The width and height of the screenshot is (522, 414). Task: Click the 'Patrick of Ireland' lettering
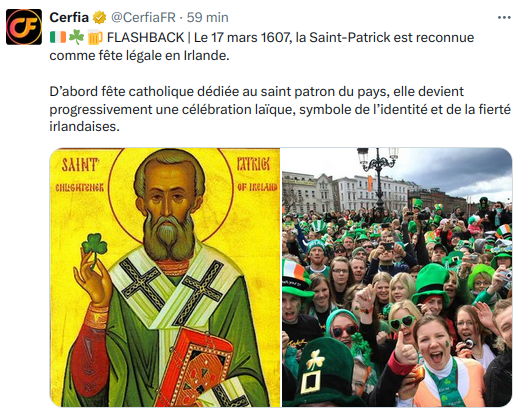point(257,175)
